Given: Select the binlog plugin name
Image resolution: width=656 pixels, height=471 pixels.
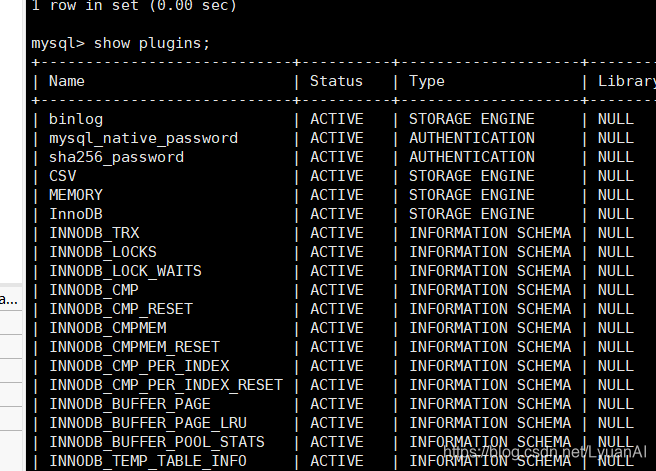Looking at the screenshot, I should (76, 119).
